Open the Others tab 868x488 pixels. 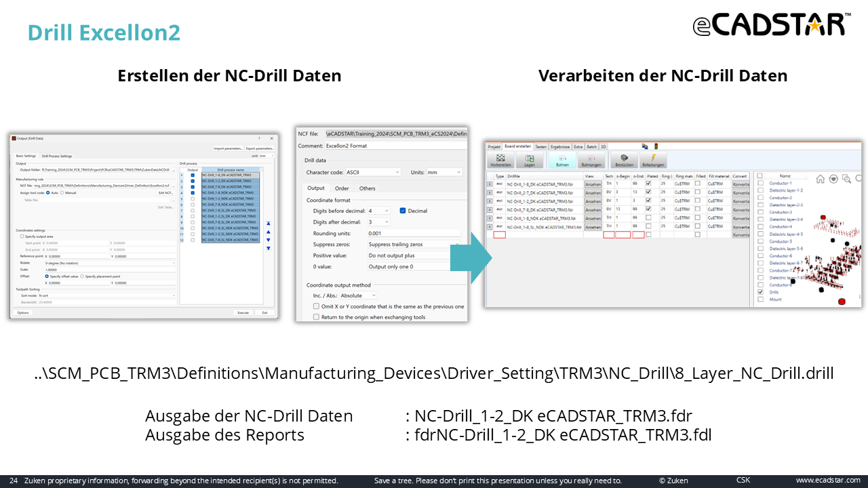point(367,188)
